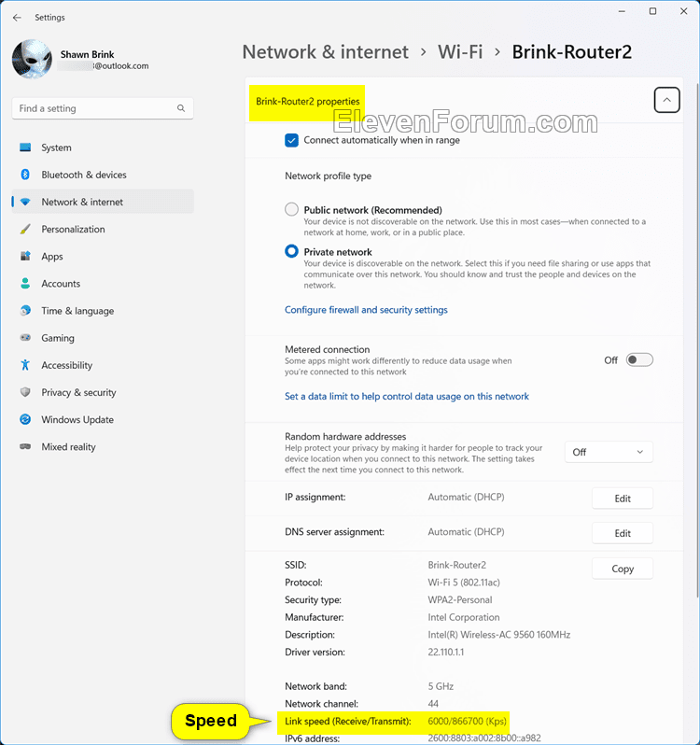This screenshot has width=700, height=745.
Task: Collapse Brink-Router2 properties section
Action: 666,100
